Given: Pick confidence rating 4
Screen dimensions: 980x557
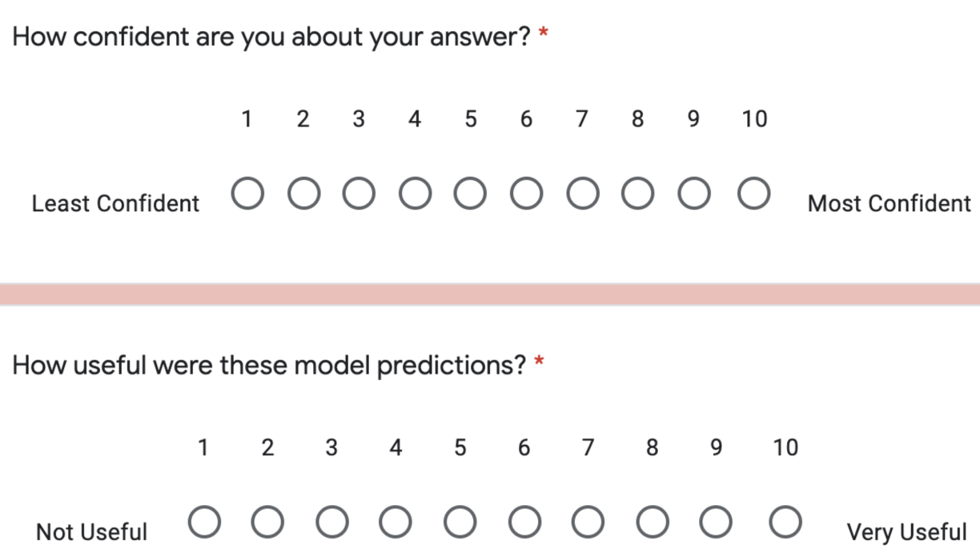Looking at the screenshot, I should pos(415,194).
